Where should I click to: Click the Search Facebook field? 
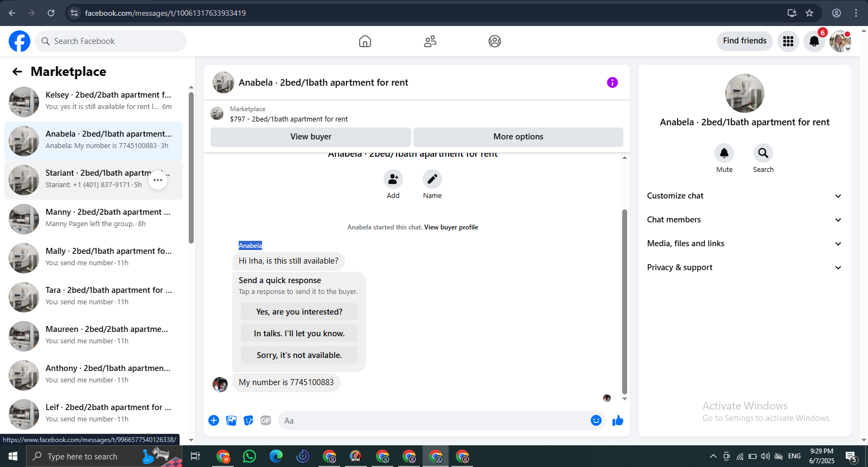[x=111, y=41]
